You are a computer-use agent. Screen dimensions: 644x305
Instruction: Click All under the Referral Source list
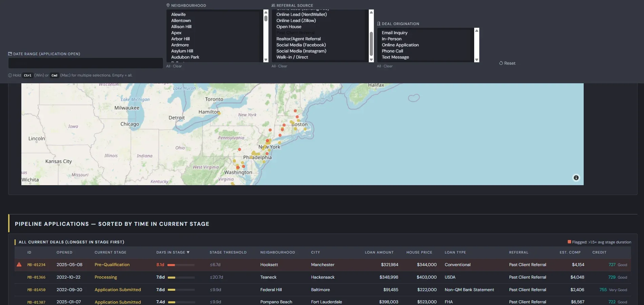pos(273,66)
